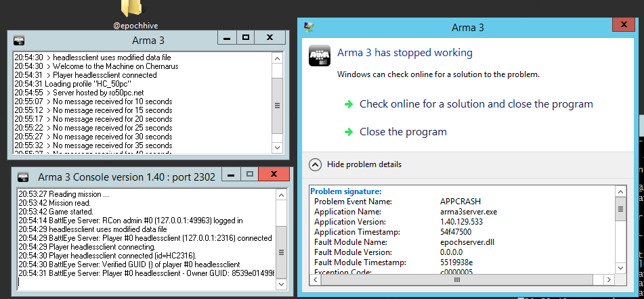Close the Arma 3 headless client window

270,38
